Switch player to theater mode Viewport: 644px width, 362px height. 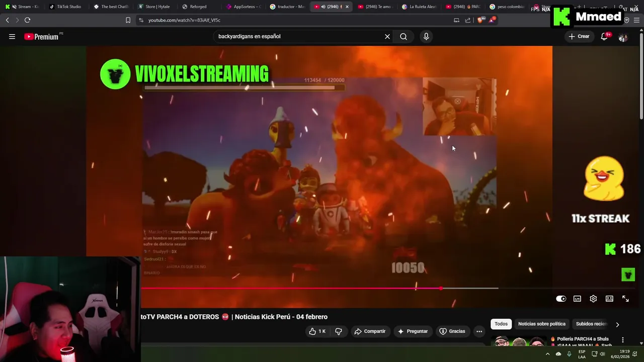coord(609,299)
